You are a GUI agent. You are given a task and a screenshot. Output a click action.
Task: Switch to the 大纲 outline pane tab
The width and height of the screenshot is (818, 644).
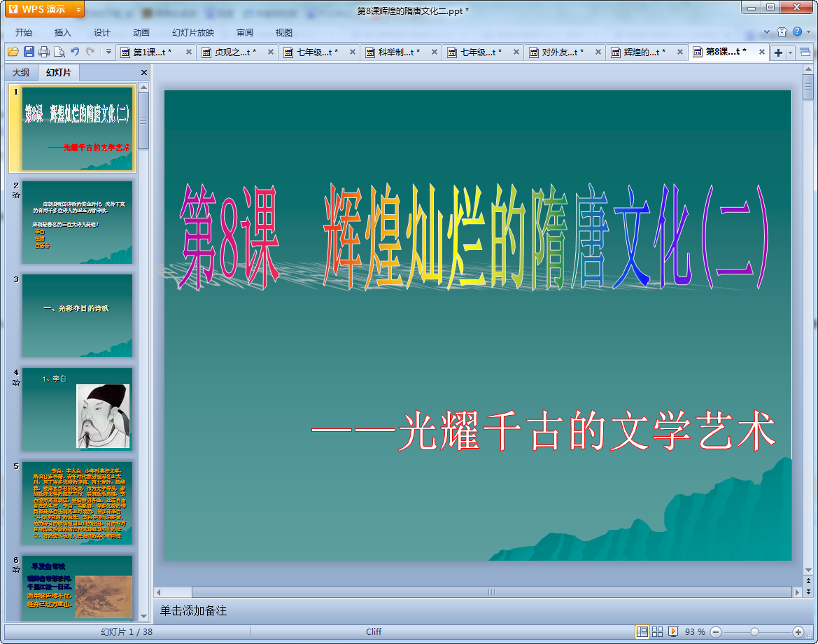[x=22, y=73]
